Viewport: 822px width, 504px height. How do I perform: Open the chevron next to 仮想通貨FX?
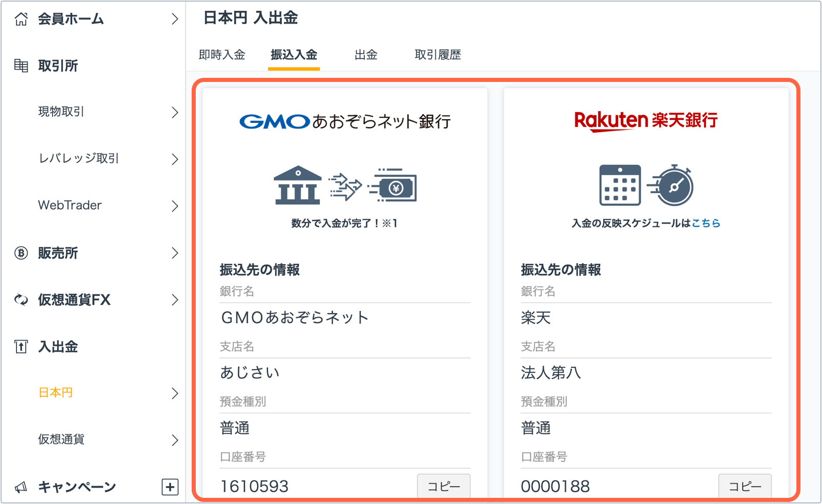click(175, 300)
